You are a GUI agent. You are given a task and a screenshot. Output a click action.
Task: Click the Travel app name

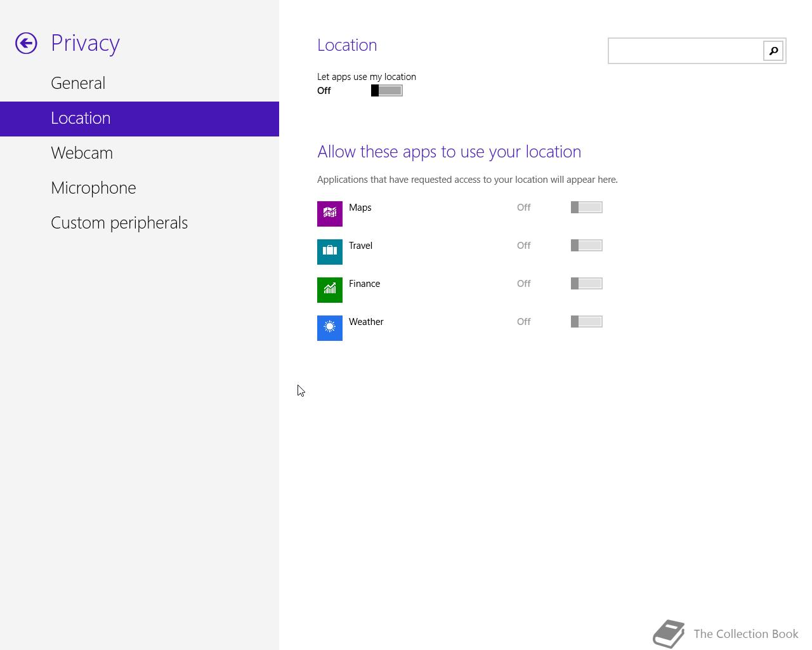click(x=360, y=246)
